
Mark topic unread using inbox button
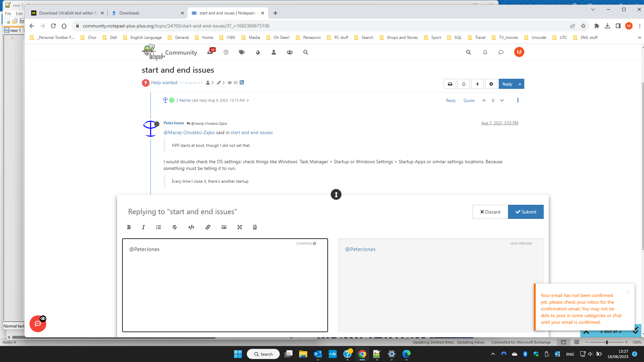click(x=450, y=84)
